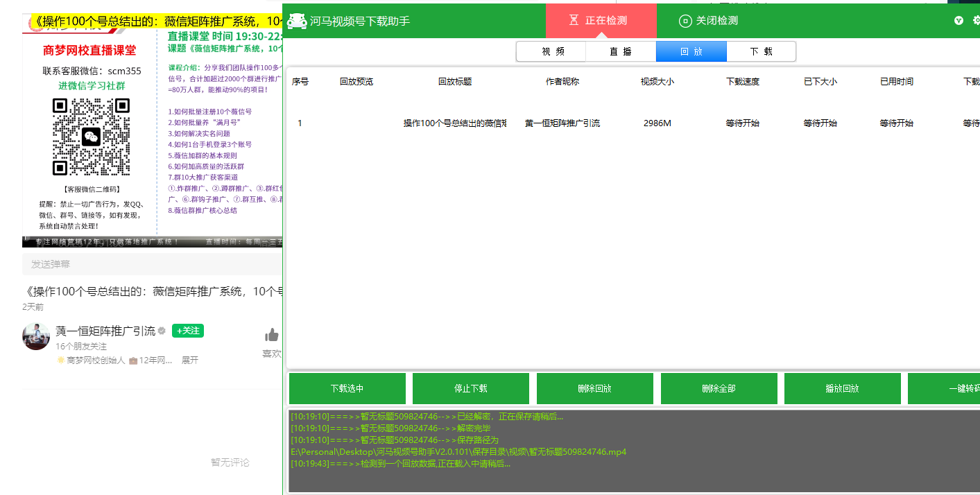Click 联系客服微信：scm355 text
This screenshot has height=495, width=980.
click(x=92, y=71)
